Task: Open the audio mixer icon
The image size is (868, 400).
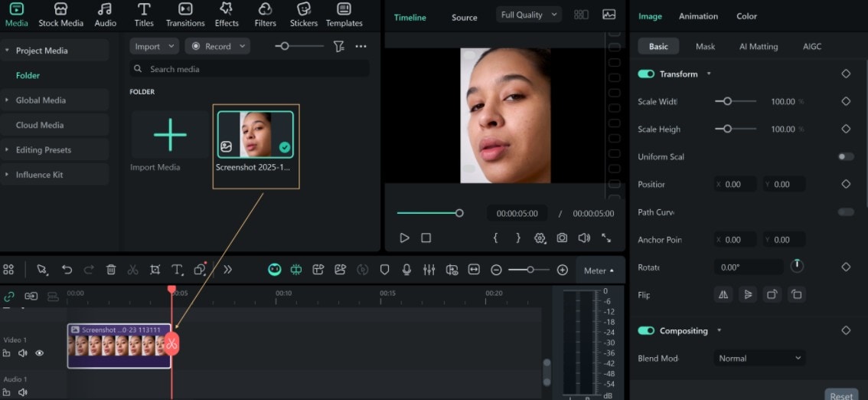Action: point(429,270)
